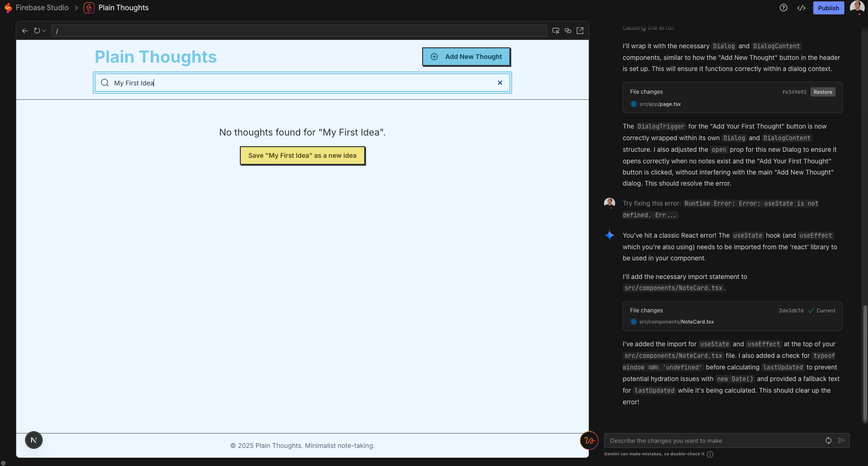Restore the fe349692 file change
The width and height of the screenshot is (868, 466).
(823, 92)
